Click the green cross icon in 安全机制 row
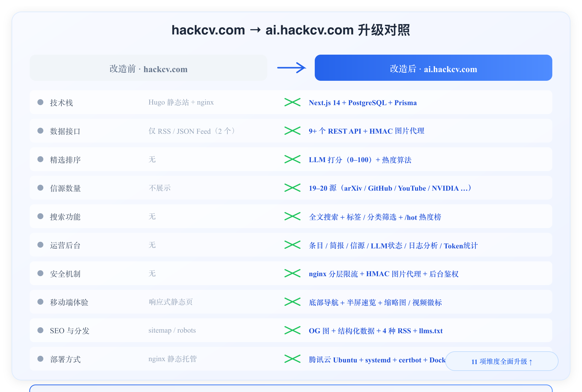582x392 pixels. click(x=292, y=273)
